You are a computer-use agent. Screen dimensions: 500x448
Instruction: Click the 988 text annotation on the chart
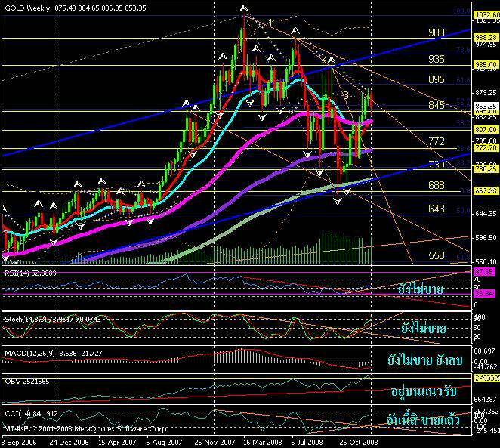click(x=436, y=32)
